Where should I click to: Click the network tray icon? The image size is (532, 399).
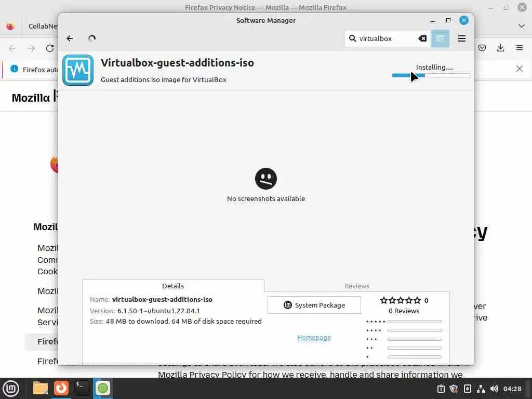[x=481, y=389]
